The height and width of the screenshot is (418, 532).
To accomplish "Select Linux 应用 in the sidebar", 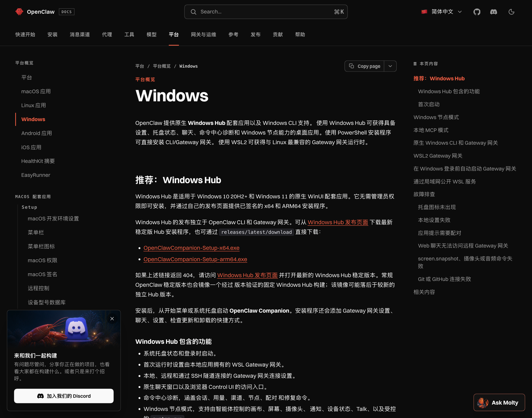I will 34,105.
